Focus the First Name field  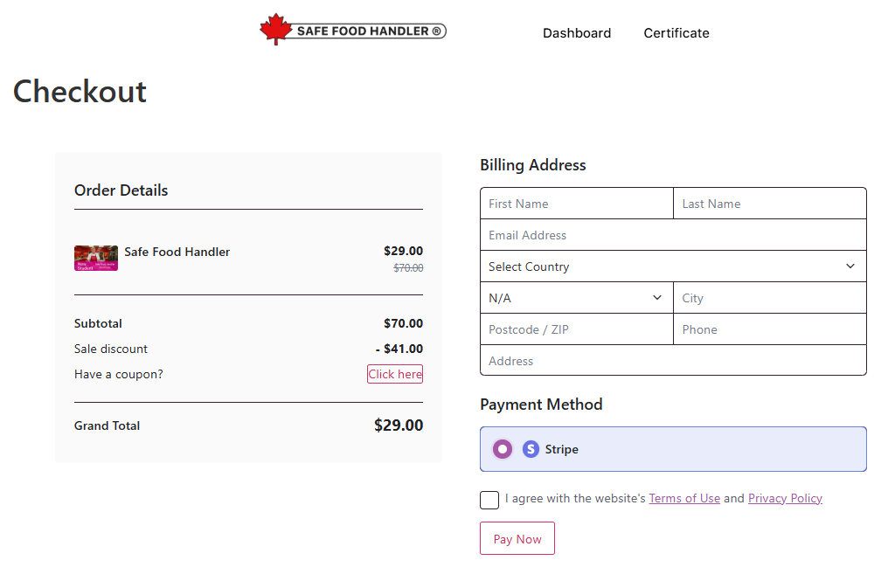(577, 204)
